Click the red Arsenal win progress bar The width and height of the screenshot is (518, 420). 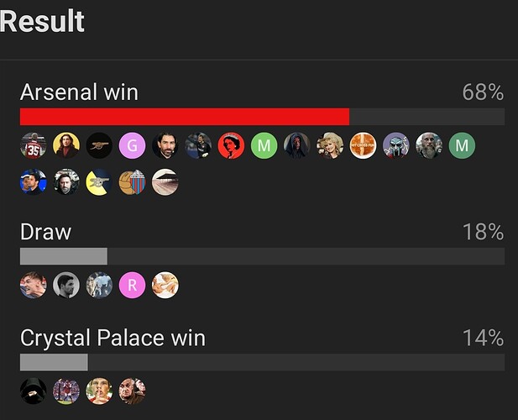pyautogui.click(x=185, y=117)
